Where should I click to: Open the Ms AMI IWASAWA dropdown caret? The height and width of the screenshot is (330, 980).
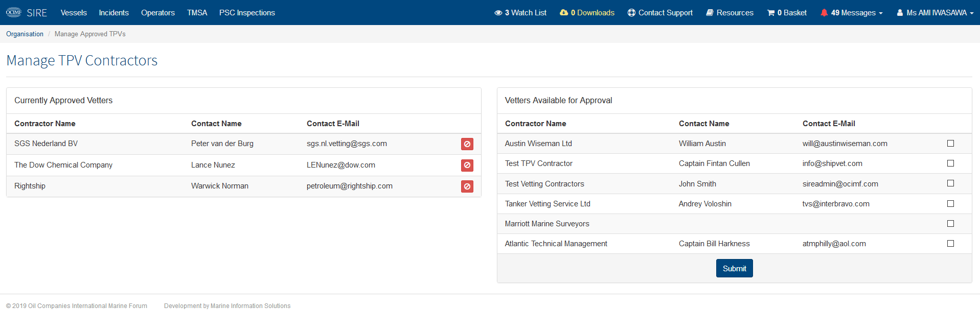(971, 13)
